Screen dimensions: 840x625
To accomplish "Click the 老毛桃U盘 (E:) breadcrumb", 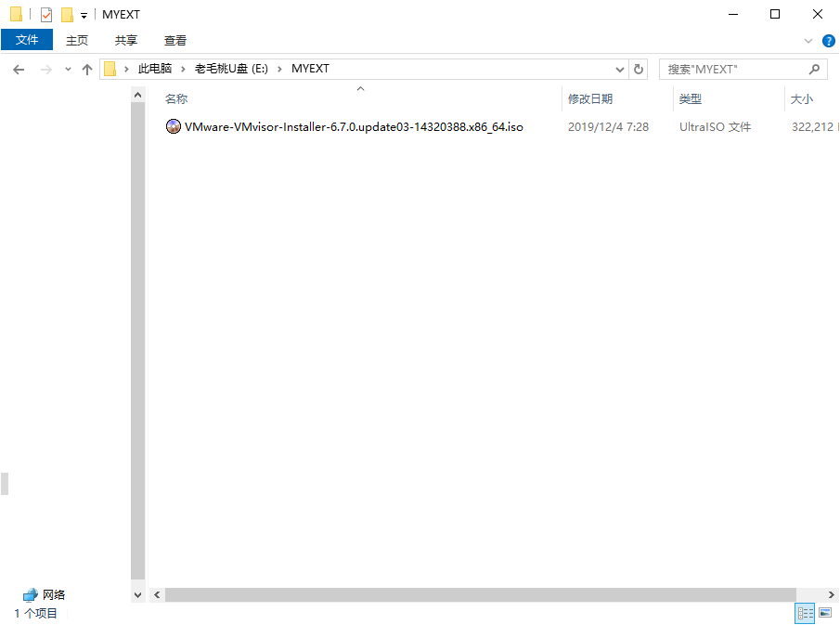I will (x=231, y=69).
